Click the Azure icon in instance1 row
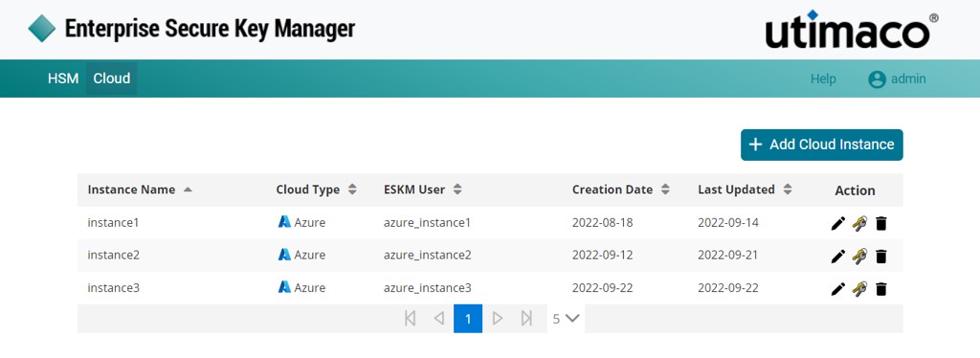Image resolution: width=980 pixels, height=358 pixels. click(x=284, y=222)
